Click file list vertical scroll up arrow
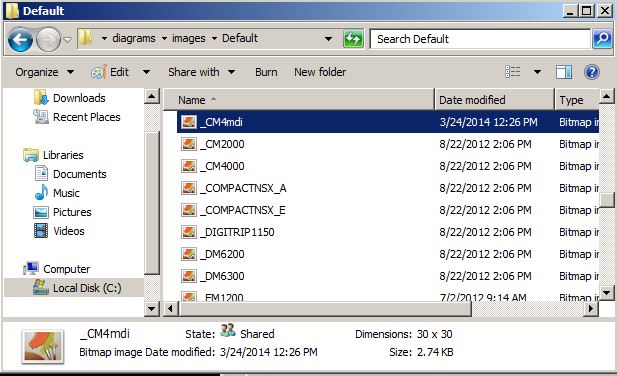This screenshot has width=617, height=376. pos(606,96)
